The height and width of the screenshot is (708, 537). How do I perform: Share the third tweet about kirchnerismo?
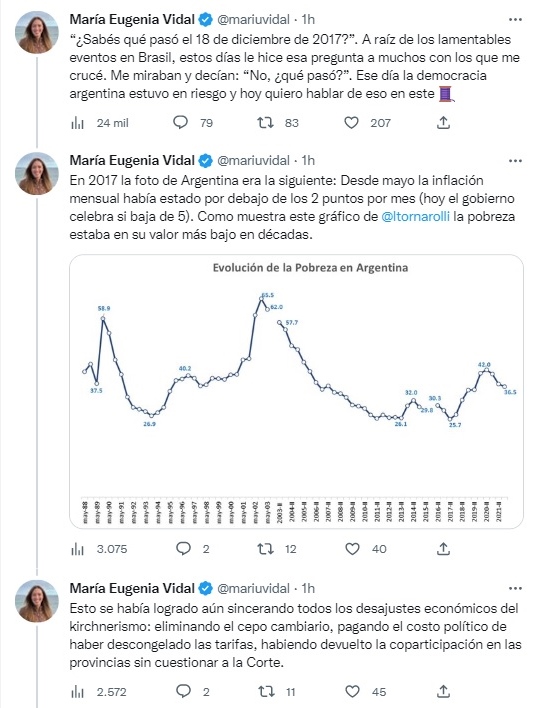coord(444,691)
